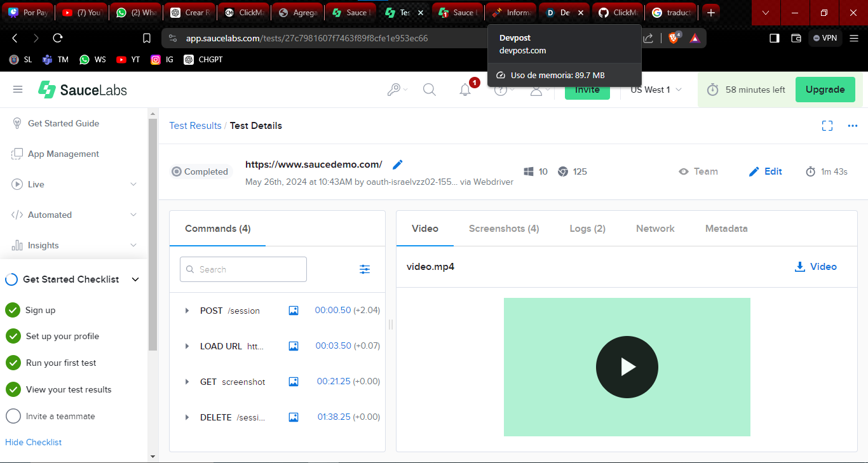Check the Invite a teammate item
The height and width of the screenshot is (463, 868).
pos(13,416)
